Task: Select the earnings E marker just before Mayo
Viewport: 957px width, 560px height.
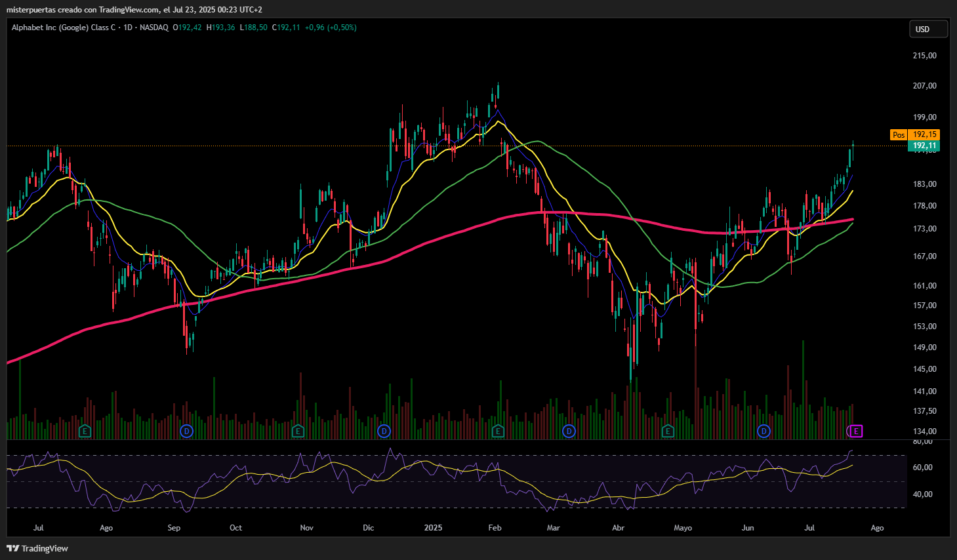Action: tap(668, 431)
